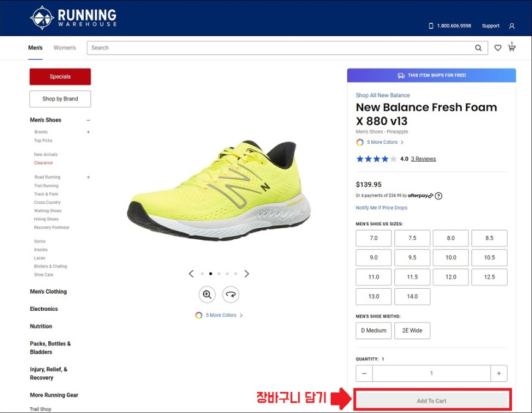Choose 2E Wide shoe width
The image size is (532, 413).
[412, 330]
